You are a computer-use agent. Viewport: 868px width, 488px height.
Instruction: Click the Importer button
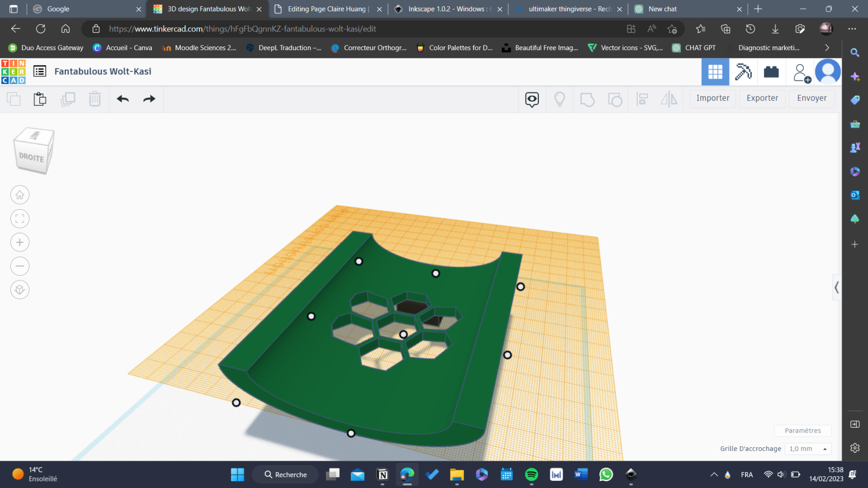click(713, 98)
